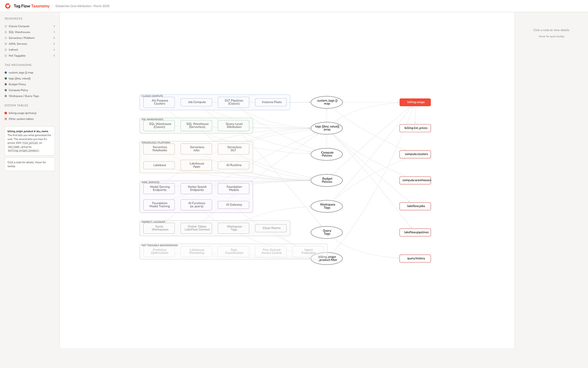The image size is (588, 368).
Task: Select the Job Compute node
Action: 196,102
